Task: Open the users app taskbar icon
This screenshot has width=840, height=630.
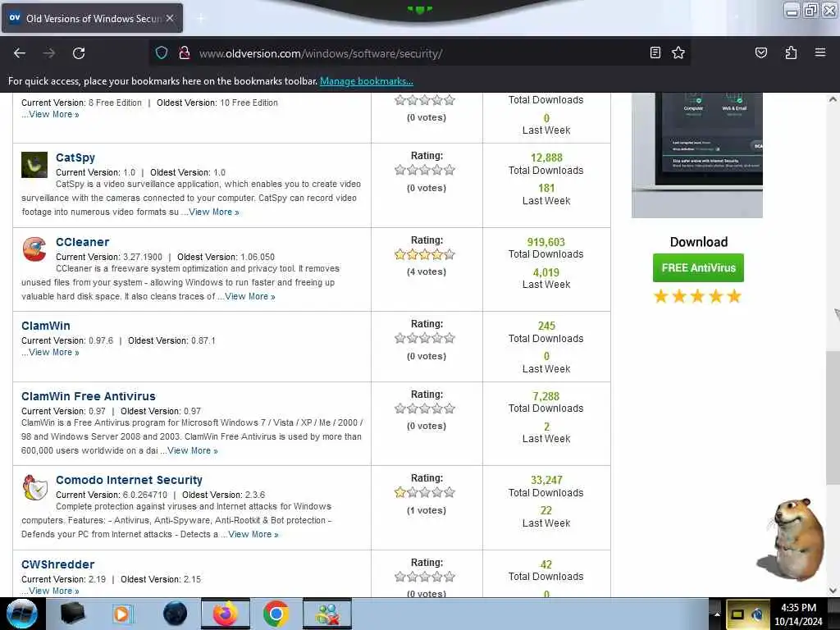Action: (x=327, y=614)
